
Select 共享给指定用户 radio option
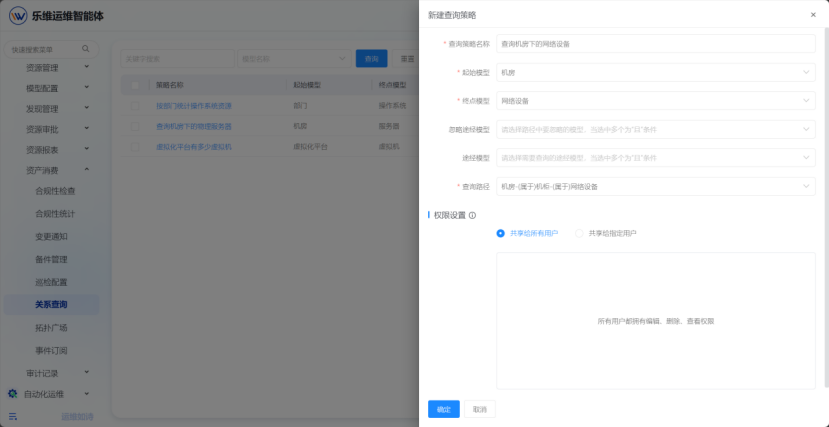[x=579, y=233]
